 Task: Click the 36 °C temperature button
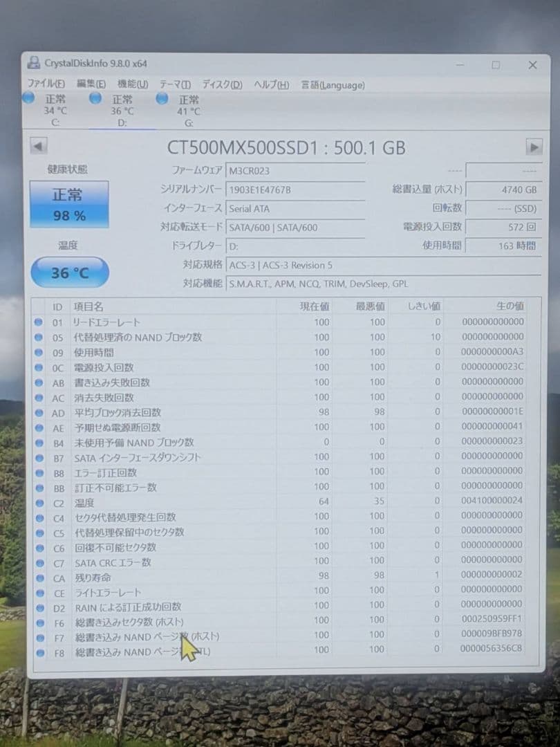click(x=70, y=273)
